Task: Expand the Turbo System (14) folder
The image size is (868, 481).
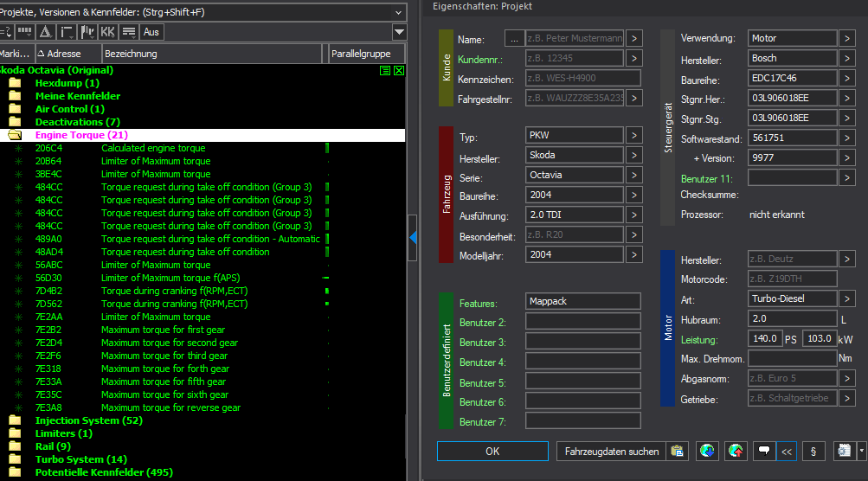Action: point(15,459)
